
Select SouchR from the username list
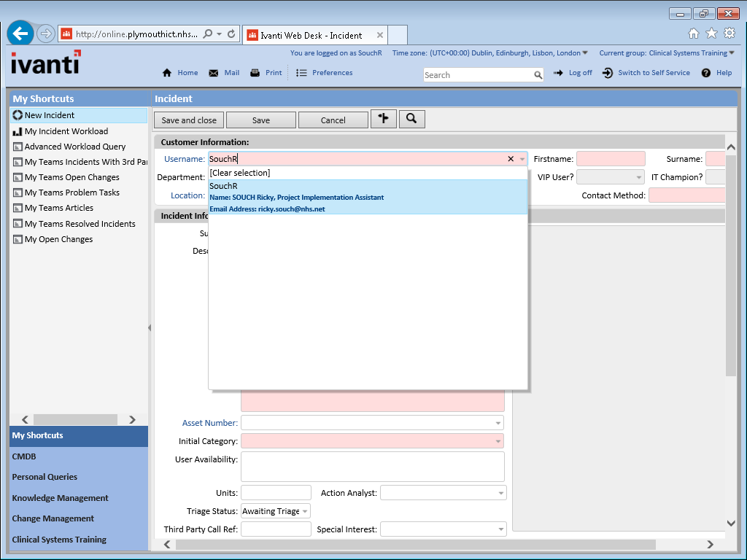pos(368,197)
